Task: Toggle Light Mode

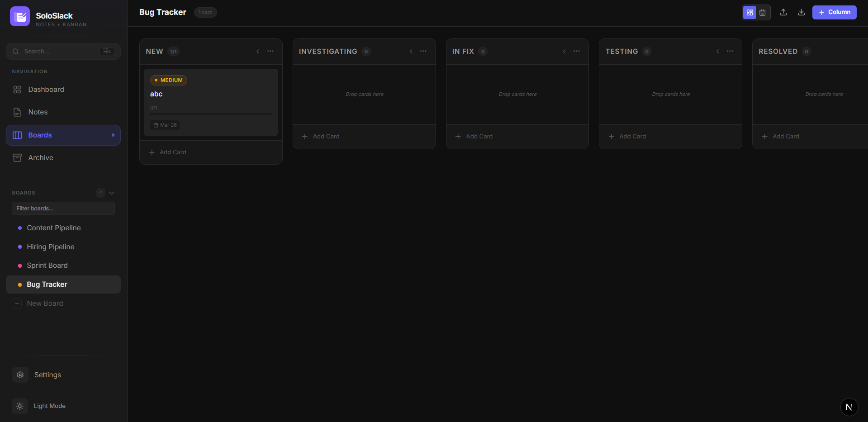Action: click(63, 406)
